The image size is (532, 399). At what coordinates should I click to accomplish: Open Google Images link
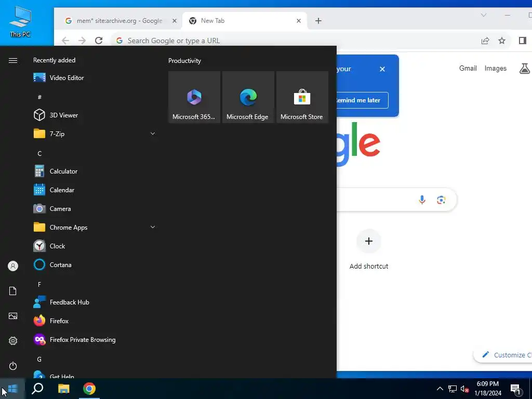(x=495, y=68)
